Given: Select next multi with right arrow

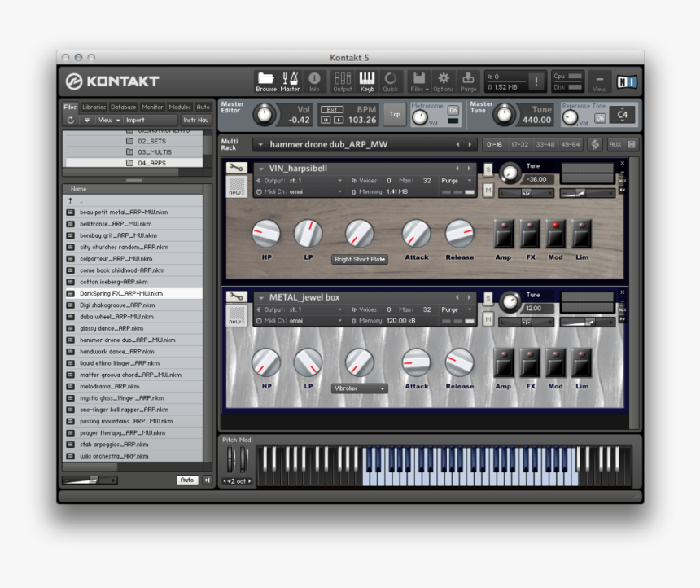Looking at the screenshot, I should click(x=470, y=144).
